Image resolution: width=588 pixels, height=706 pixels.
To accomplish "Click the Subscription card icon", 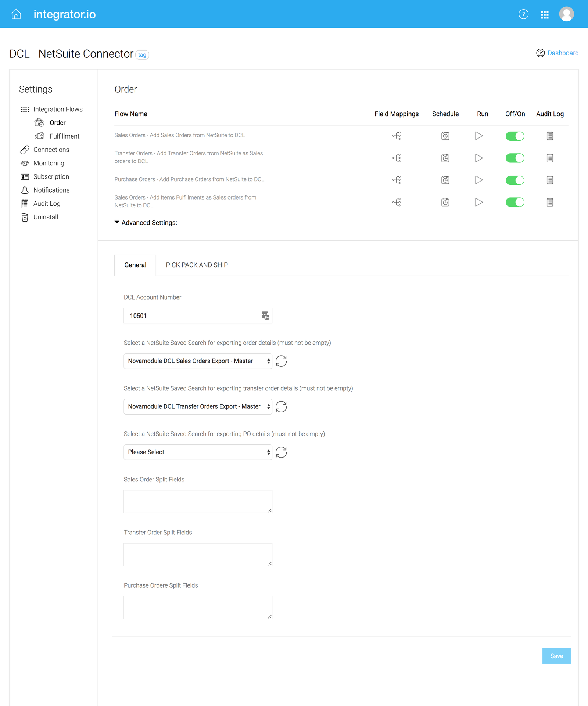I will click(x=25, y=177).
